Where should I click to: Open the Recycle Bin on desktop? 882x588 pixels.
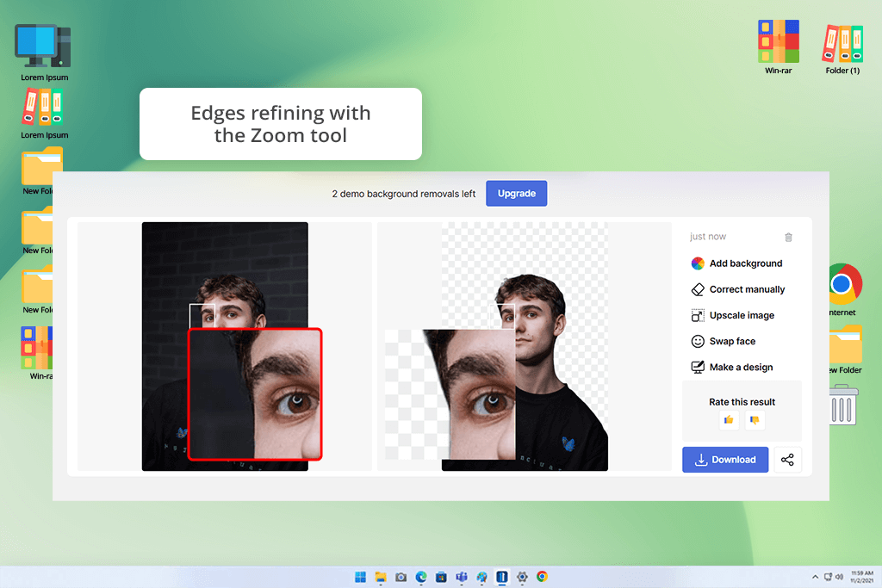pyautogui.click(x=843, y=405)
